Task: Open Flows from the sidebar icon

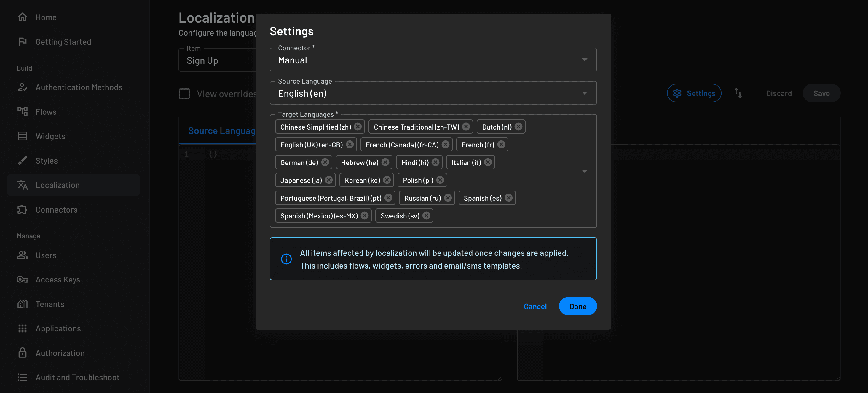Action: point(22,111)
